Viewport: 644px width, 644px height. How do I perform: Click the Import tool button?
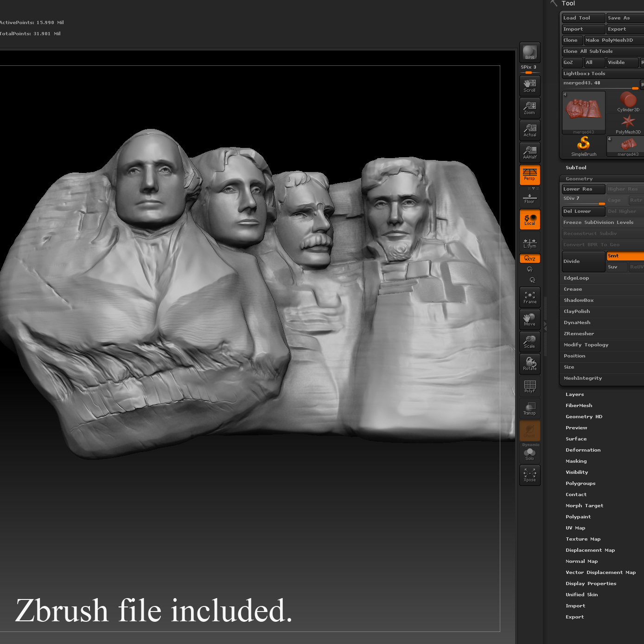(x=583, y=29)
